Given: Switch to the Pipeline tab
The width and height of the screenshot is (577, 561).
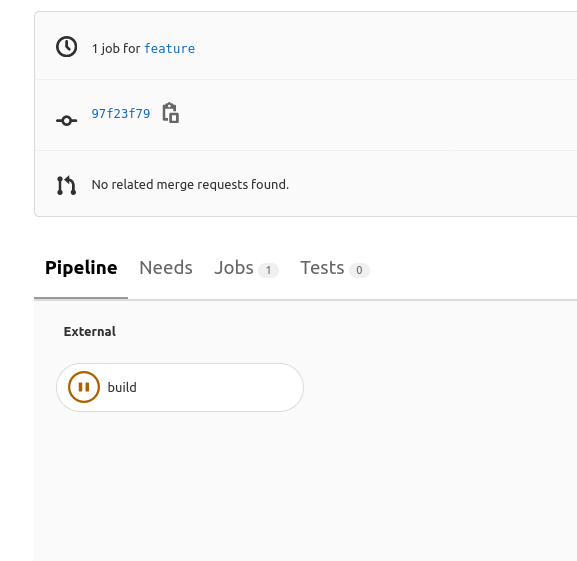Looking at the screenshot, I should (81, 268).
